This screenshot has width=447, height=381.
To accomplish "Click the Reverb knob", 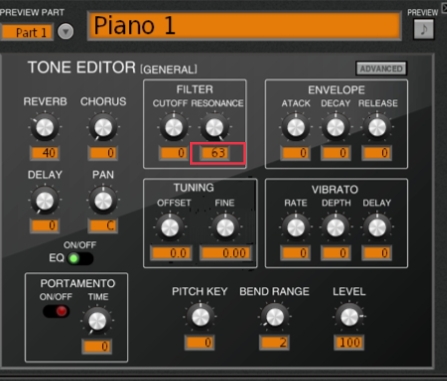I will pos(45,127).
